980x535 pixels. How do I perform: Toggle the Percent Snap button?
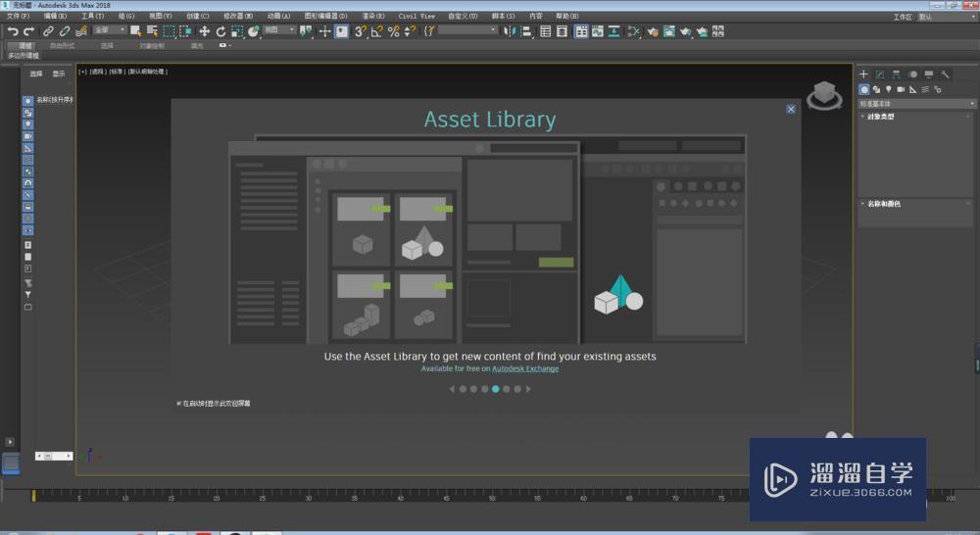(x=393, y=31)
